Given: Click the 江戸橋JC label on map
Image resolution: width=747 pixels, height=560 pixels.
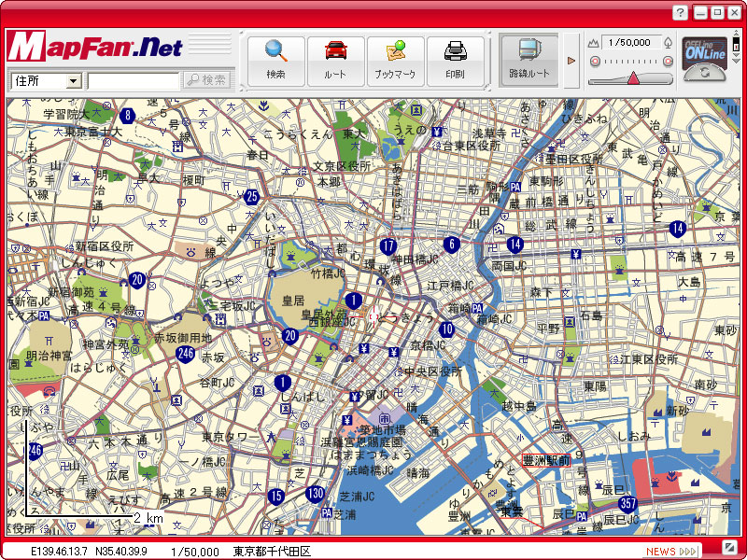Looking at the screenshot, I should (x=450, y=286).
